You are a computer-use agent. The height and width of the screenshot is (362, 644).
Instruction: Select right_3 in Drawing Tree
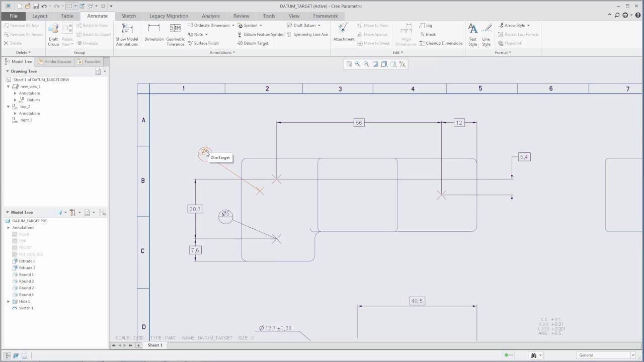(26, 120)
